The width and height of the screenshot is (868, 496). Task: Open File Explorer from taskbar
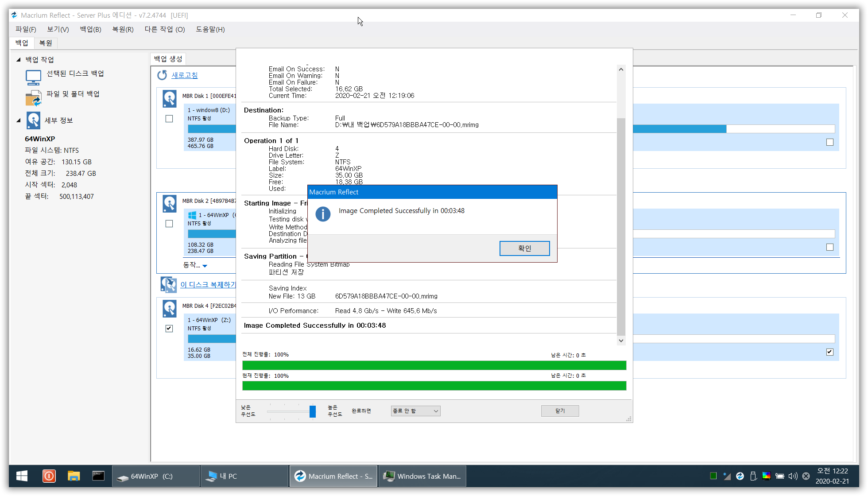(74, 476)
